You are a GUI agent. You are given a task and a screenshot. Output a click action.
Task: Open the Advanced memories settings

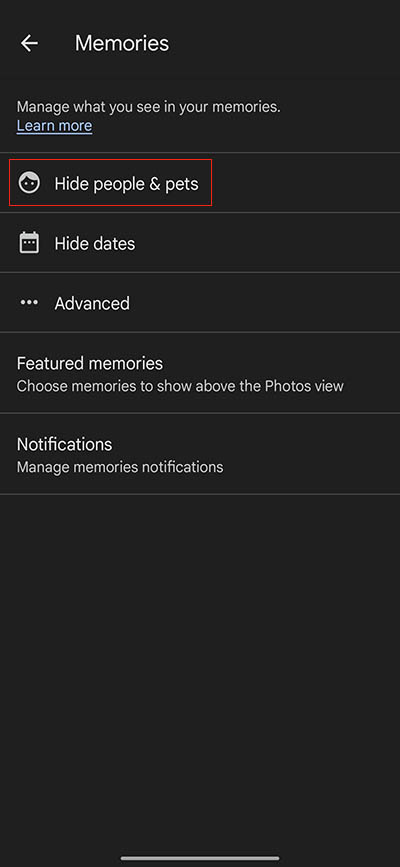pos(200,302)
